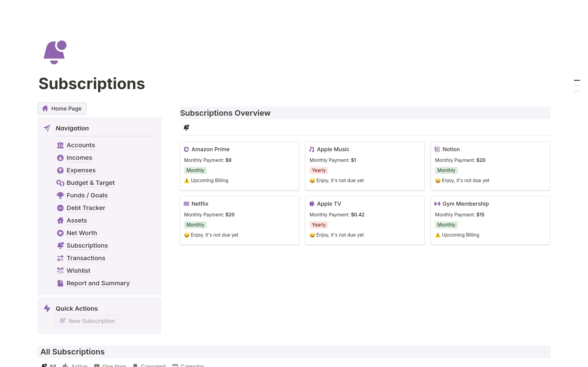Click the ticket icon on Netflix card
Viewport: 588px width, 367px height.
(186, 204)
